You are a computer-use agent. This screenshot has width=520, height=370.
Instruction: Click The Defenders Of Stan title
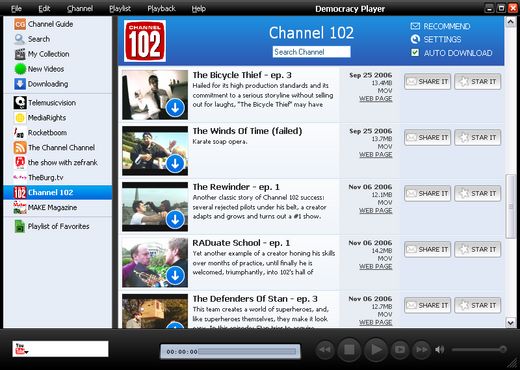(x=255, y=299)
